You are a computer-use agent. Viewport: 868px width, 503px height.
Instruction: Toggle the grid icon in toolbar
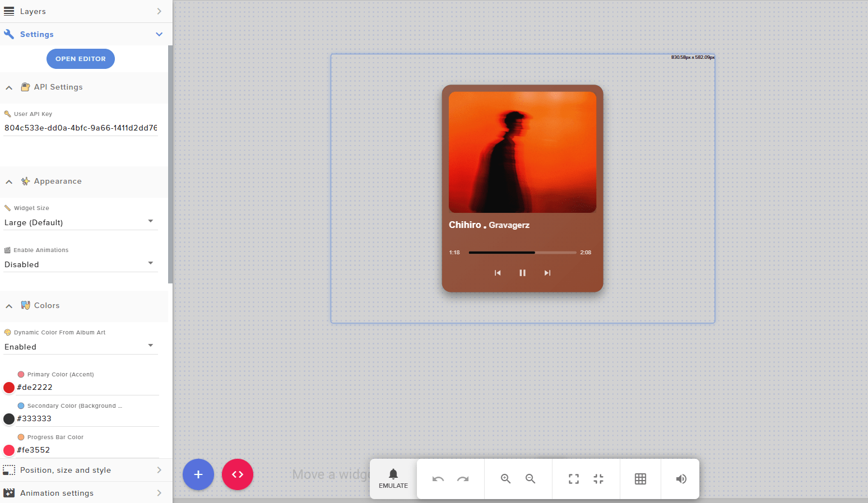click(x=640, y=479)
